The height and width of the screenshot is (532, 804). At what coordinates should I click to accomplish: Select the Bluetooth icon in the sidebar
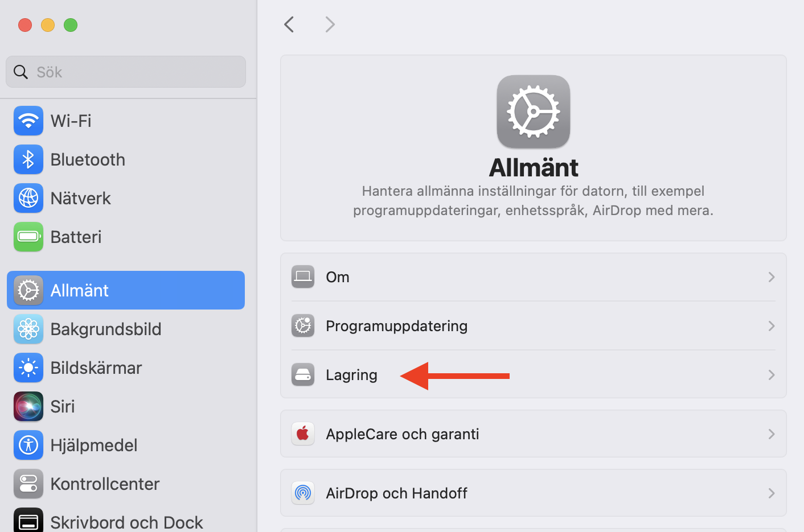tap(28, 159)
